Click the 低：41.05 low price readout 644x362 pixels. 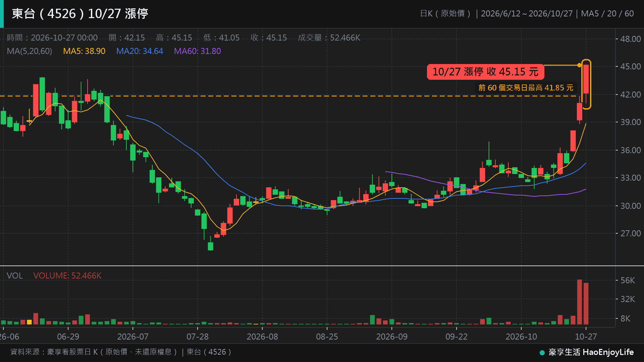point(221,38)
